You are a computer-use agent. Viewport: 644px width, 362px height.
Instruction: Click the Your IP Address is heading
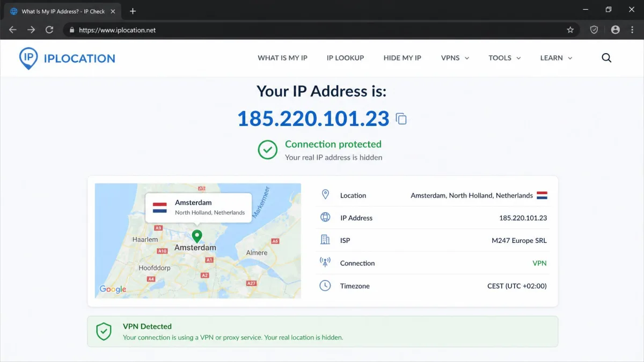(x=321, y=91)
